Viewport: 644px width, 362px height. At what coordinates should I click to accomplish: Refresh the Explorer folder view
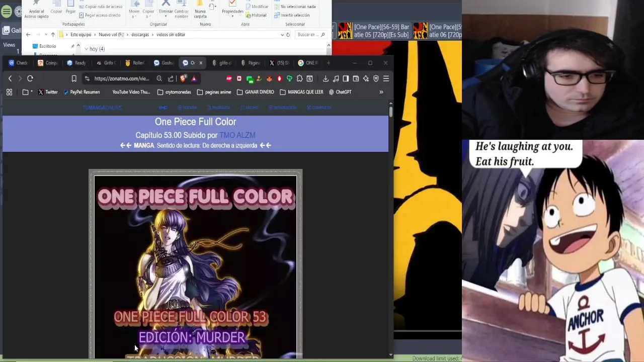click(288, 35)
